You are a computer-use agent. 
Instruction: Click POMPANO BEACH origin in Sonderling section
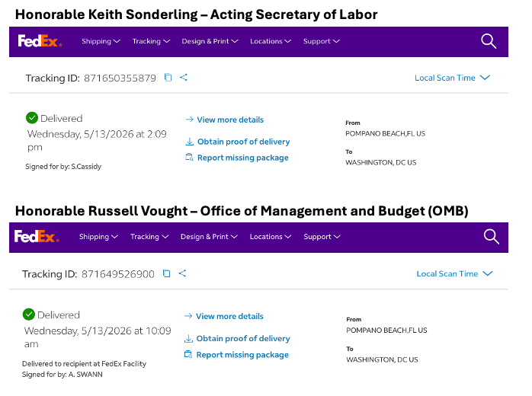point(385,133)
